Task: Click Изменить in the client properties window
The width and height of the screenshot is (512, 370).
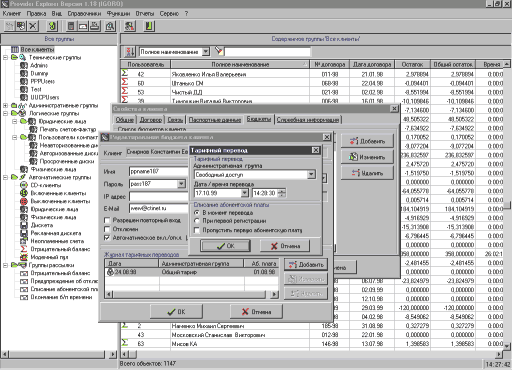Action: point(367,157)
